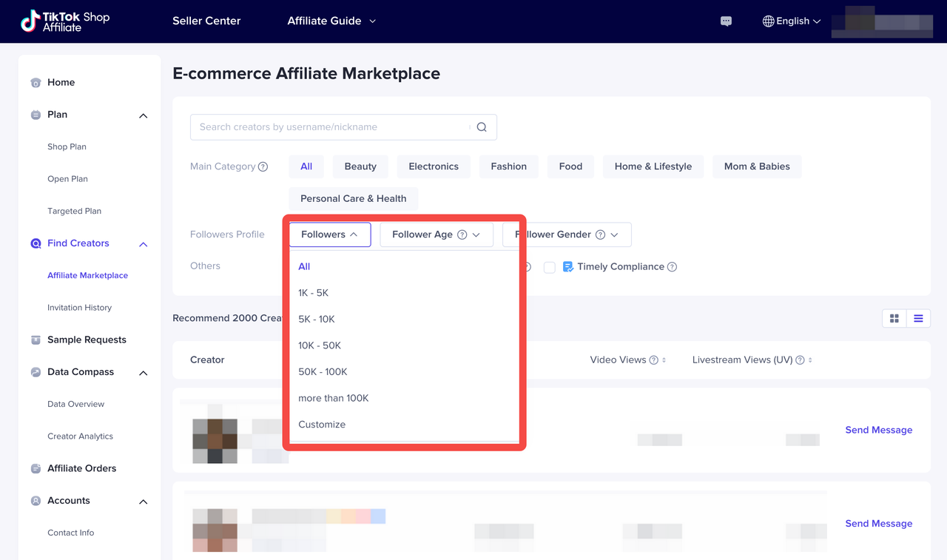Open the chat messages icon

point(726,21)
